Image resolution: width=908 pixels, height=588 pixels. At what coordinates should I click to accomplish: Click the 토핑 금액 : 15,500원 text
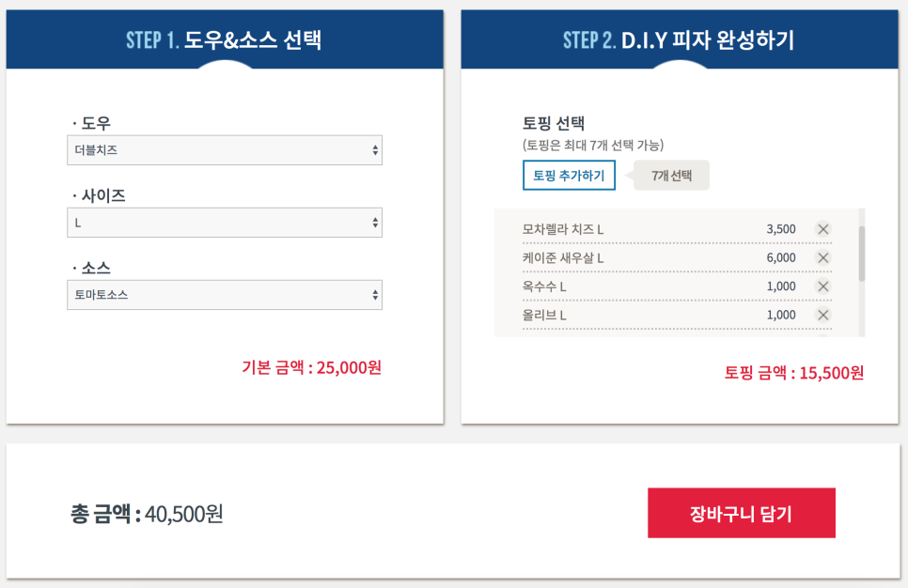coord(794,373)
